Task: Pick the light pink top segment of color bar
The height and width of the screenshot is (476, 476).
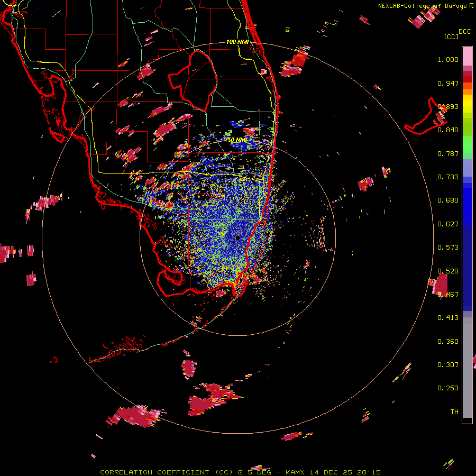Action: (x=467, y=56)
